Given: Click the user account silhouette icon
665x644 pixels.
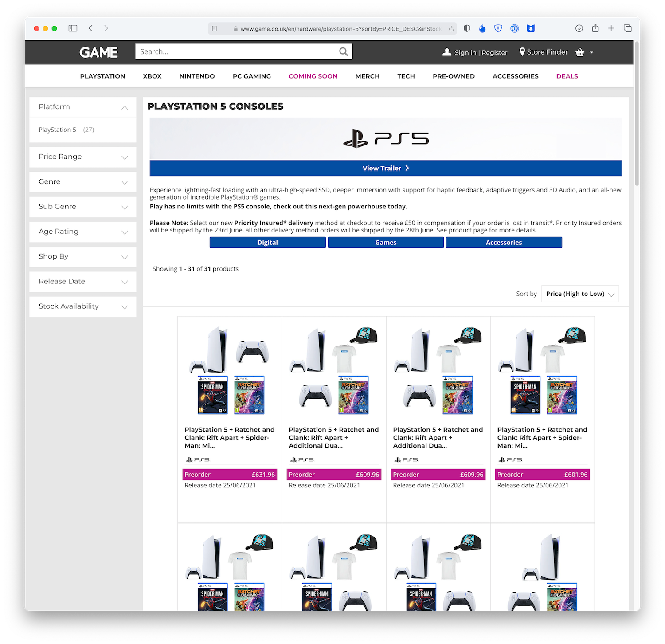Looking at the screenshot, I should pos(447,52).
